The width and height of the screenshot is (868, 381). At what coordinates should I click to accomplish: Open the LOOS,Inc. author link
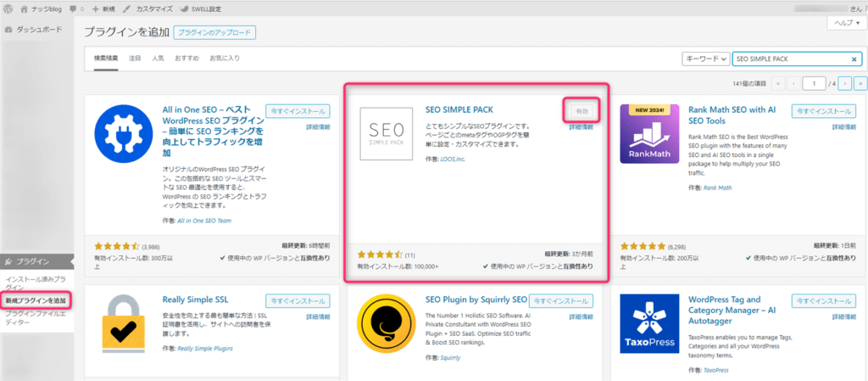[x=454, y=160]
